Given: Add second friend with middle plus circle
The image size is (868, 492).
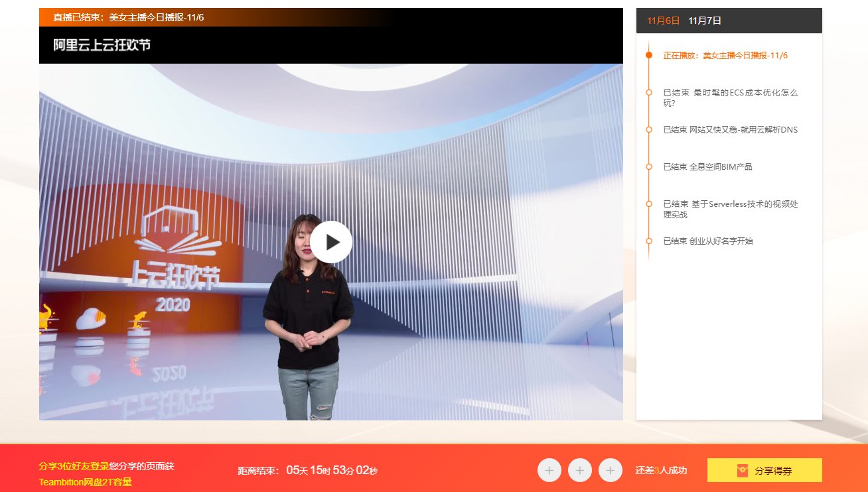Looking at the screenshot, I should pos(580,470).
